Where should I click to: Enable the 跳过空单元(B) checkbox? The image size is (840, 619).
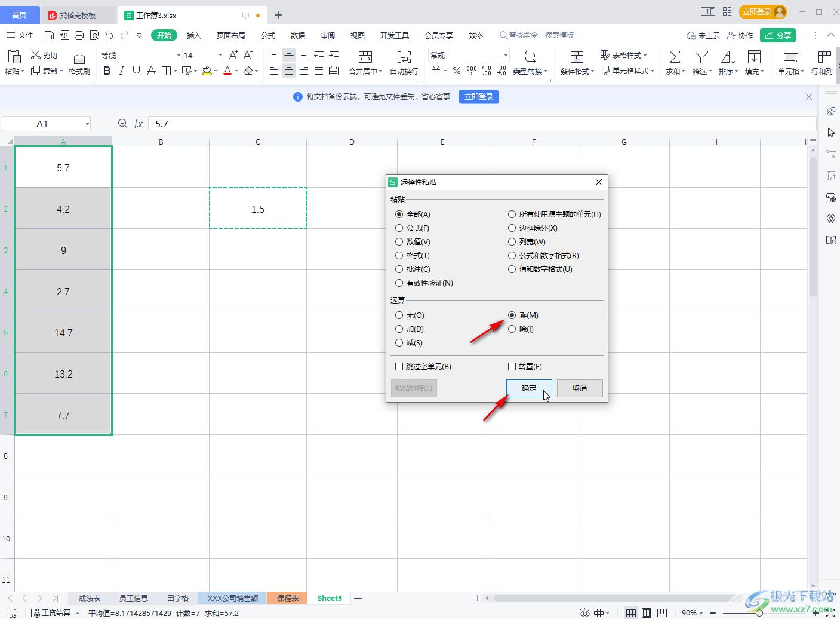399,366
